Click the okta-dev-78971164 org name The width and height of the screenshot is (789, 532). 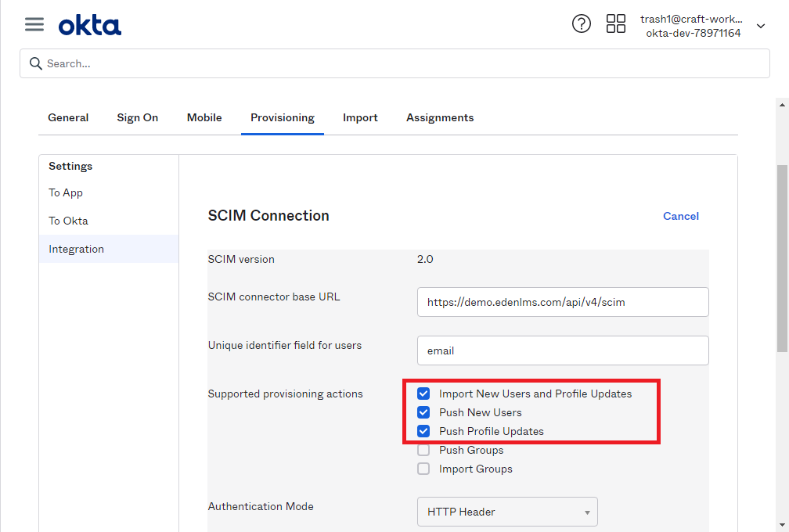693,33
